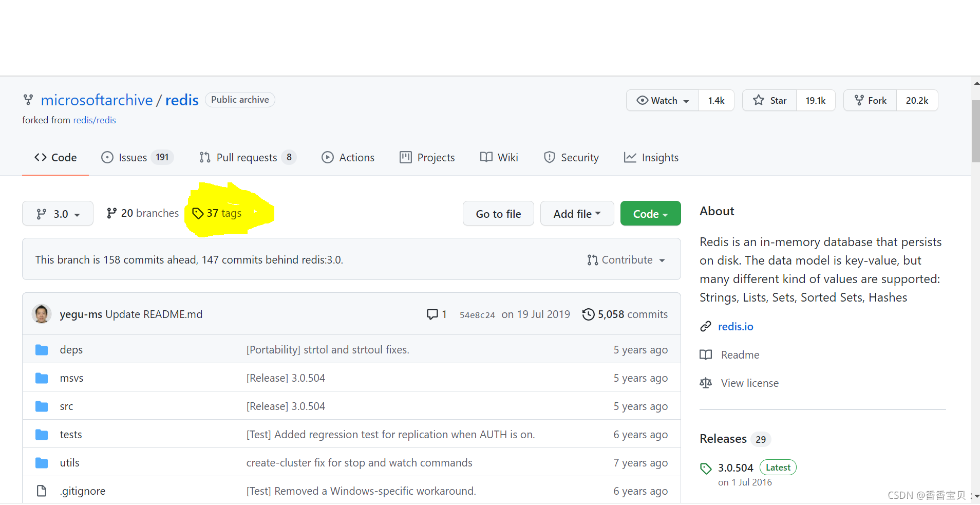Visit the redis.io website link
This screenshot has height=505, width=980.
[x=736, y=327]
